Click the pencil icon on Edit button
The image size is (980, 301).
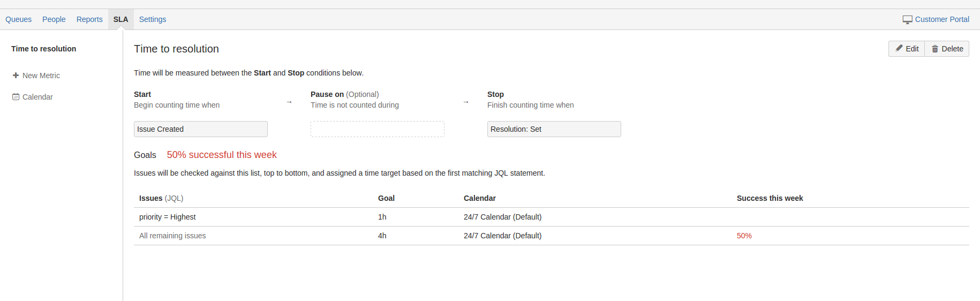click(x=899, y=48)
